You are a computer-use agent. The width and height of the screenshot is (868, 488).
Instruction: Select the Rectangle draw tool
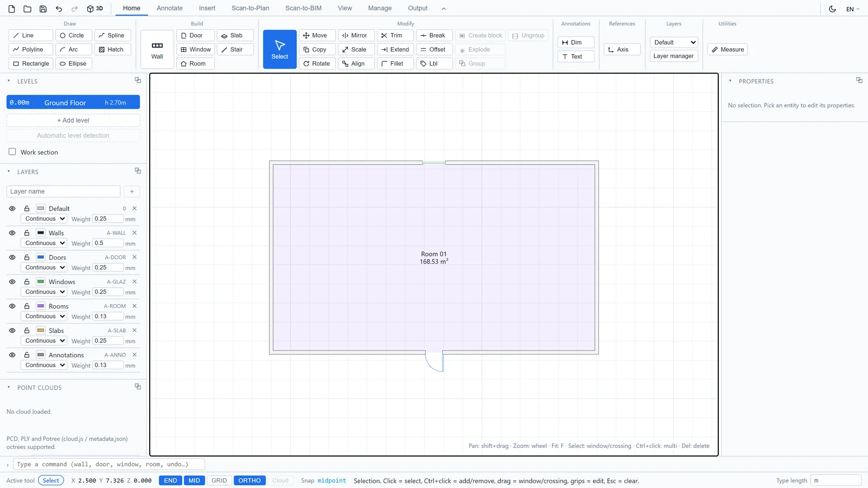(x=31, y=63)
